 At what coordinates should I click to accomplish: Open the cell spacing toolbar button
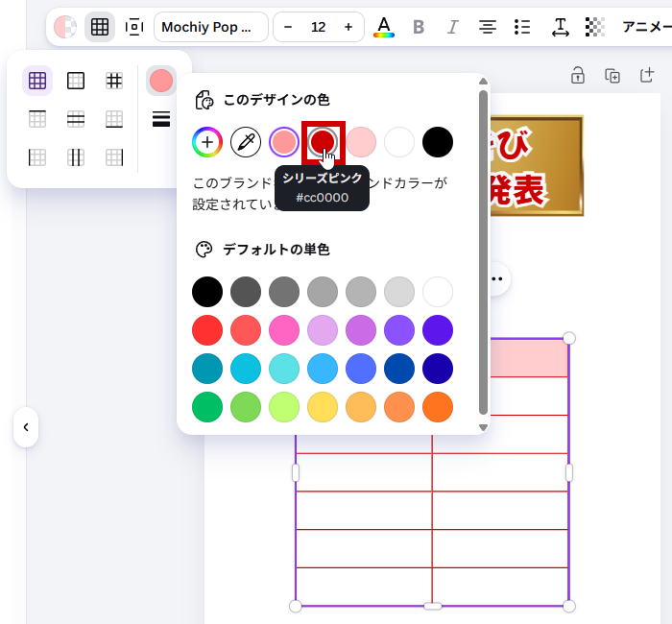[x=134, y=27]
